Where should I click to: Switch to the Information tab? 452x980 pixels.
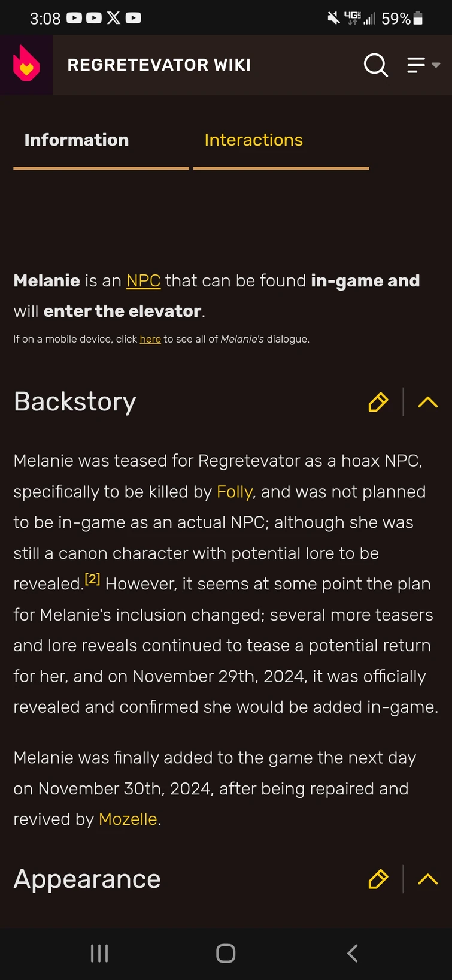[77, 140]
